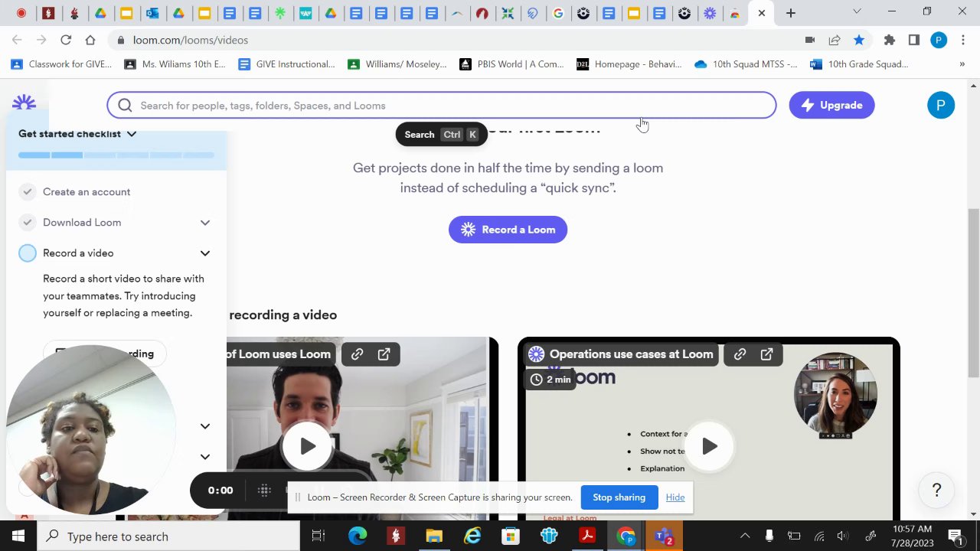Click the Loom logo icon
Image resolution: width=980 pixels, height=551 pixels.
(x=24, y=103)
